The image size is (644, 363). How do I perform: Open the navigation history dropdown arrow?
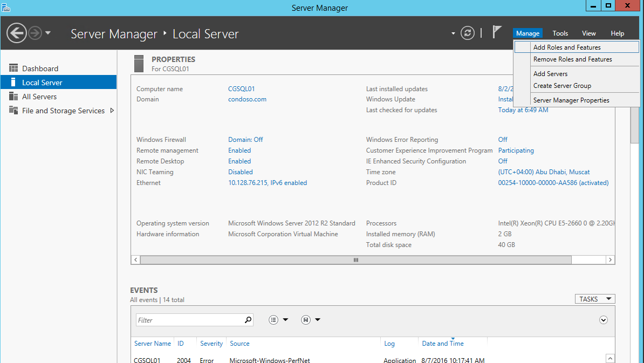point(48,33)
